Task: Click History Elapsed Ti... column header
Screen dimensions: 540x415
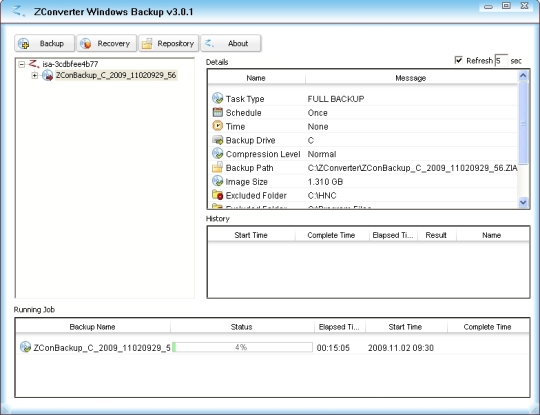Action: (393, 235)
